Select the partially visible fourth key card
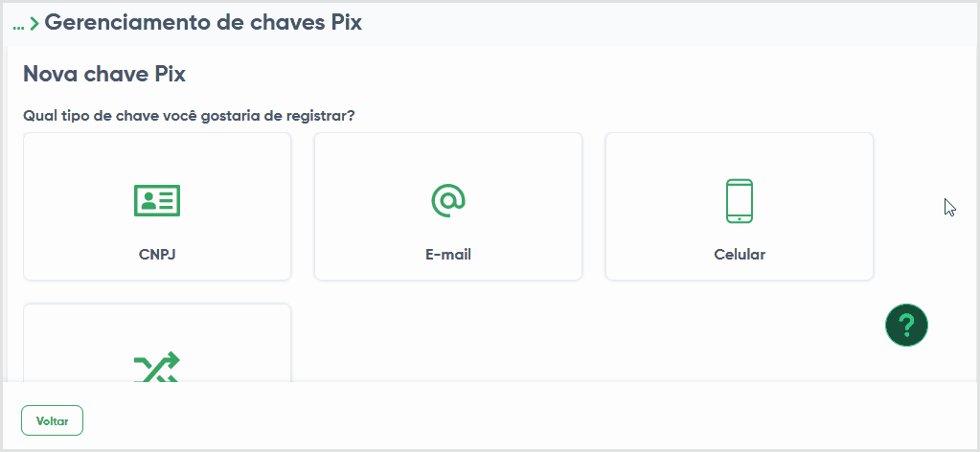Viewport: 980px width, 452px height. [157, 343]
